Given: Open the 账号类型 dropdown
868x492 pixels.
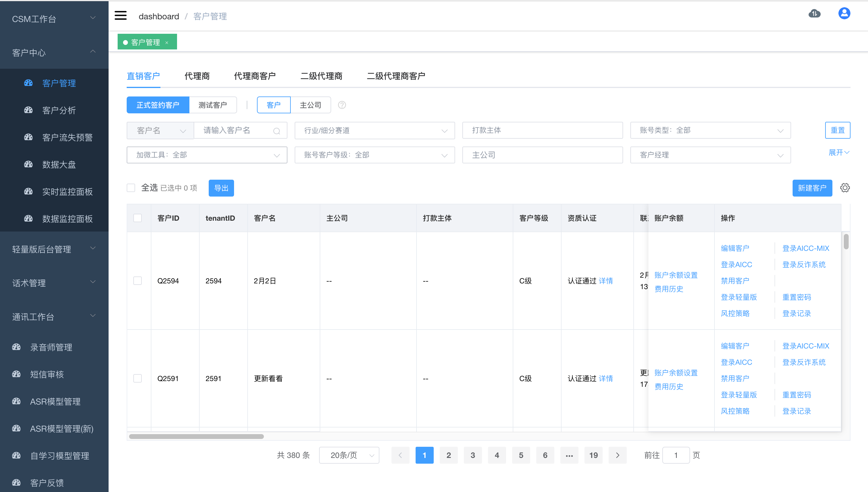Looking at the screenshot, I should 710,131.
